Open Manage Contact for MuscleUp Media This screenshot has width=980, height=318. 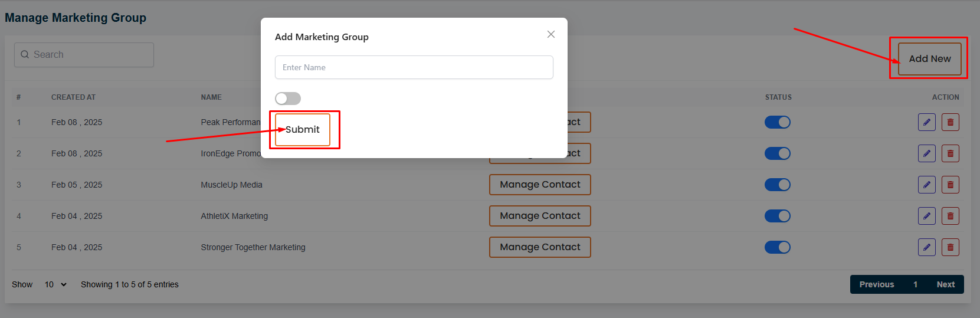tap(540, 185)
